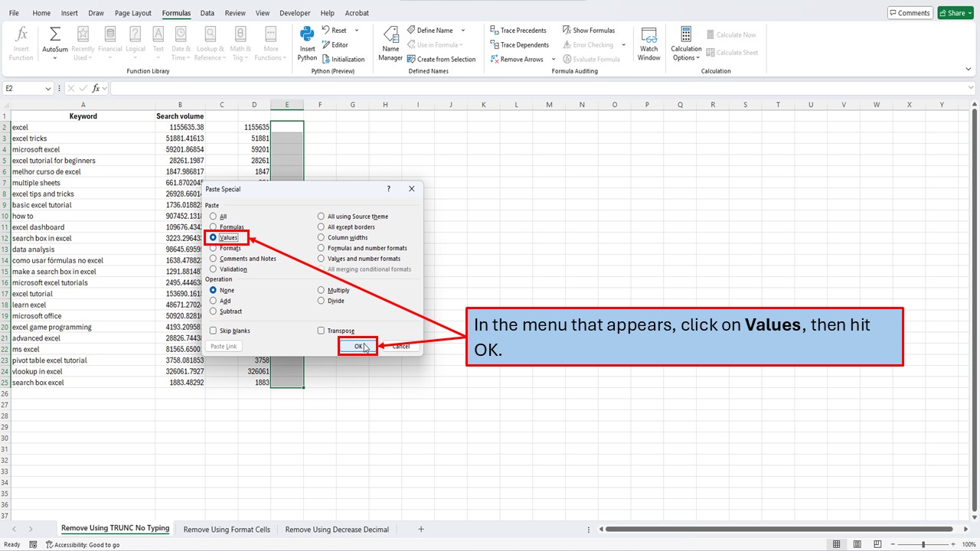Enable Show Formulas

[590, 30]
